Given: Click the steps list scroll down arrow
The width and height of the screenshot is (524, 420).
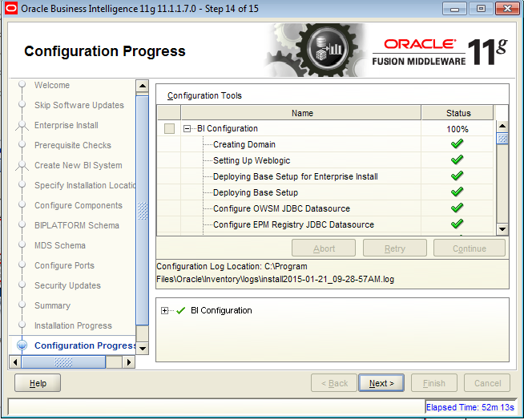Looking at the screenshot, I should click(143, 348).
